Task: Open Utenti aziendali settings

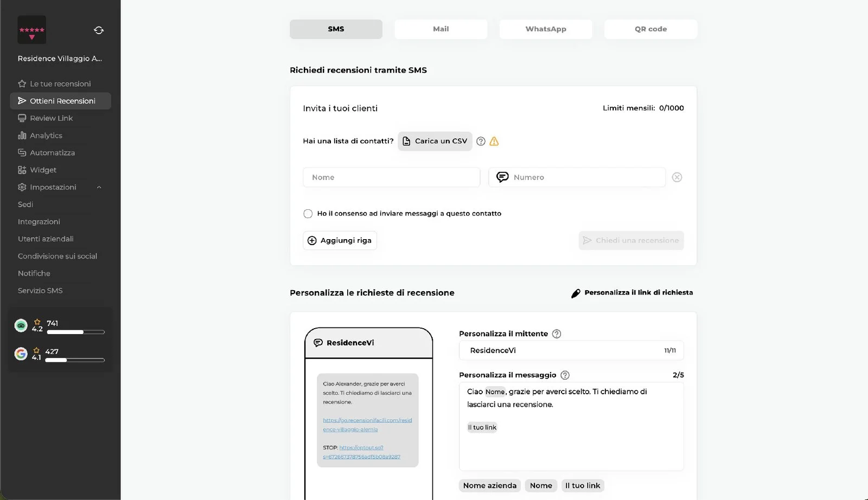Action: (x=46, y=239)
